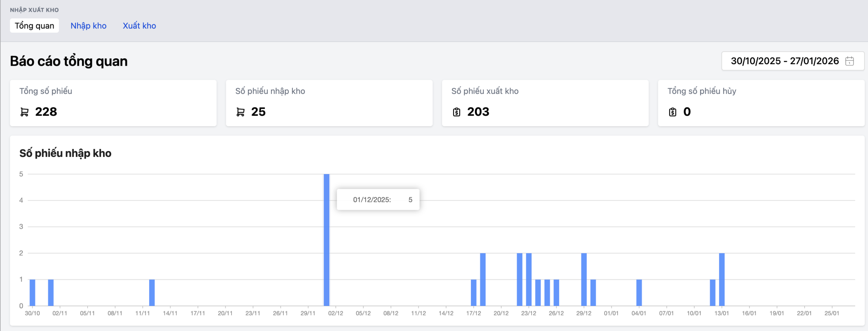
Task: Click the Tổng số phiếu hủy card
Action: coord(761,103)
